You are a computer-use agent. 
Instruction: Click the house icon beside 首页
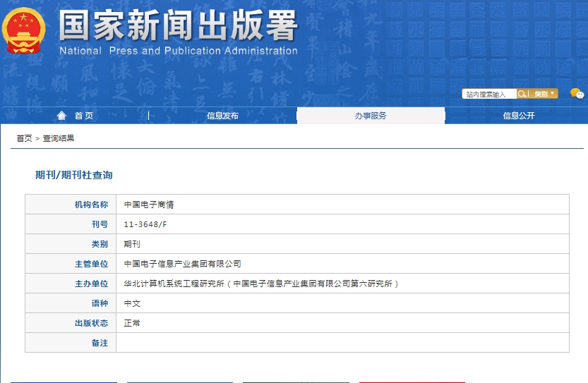(x=61, y=116)
